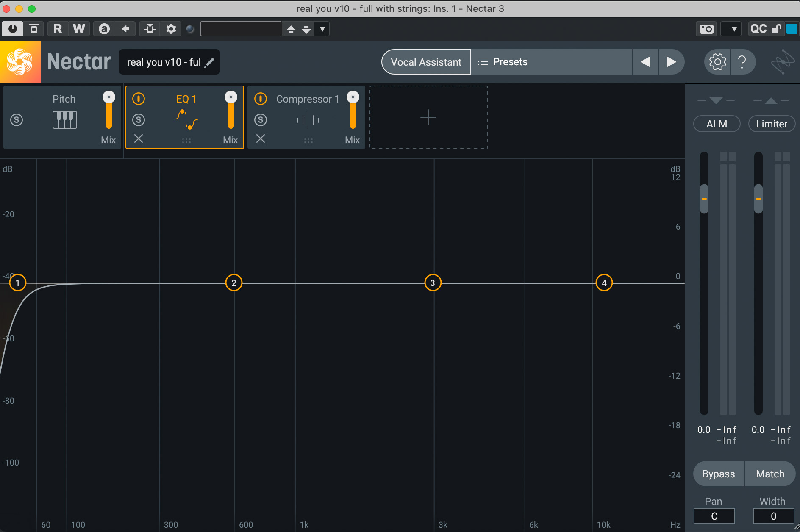Viewport: 800px width, 532px height.
Task: Click the output gain fader handle
Action: point(758,199)
